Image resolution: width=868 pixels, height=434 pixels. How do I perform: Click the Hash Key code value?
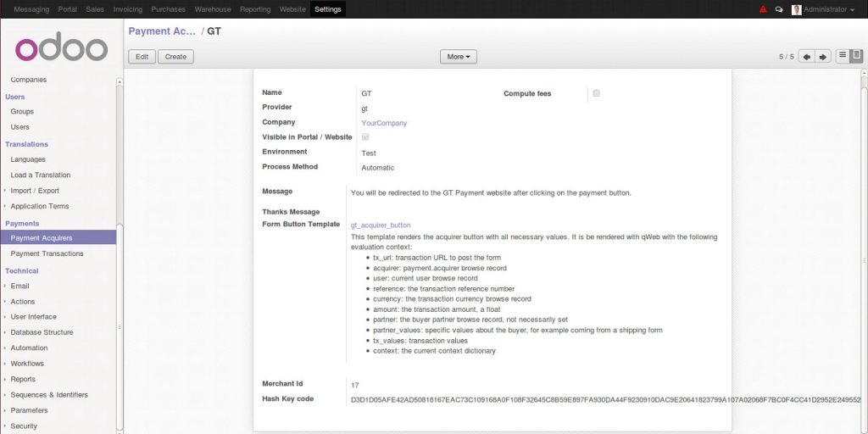pyautogui.click(x=606, y=399)
